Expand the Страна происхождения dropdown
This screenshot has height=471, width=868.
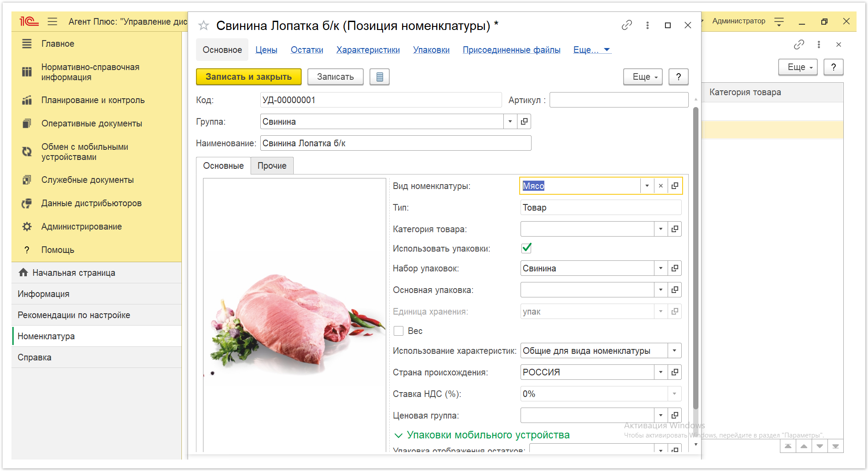[x=661, y=372]
